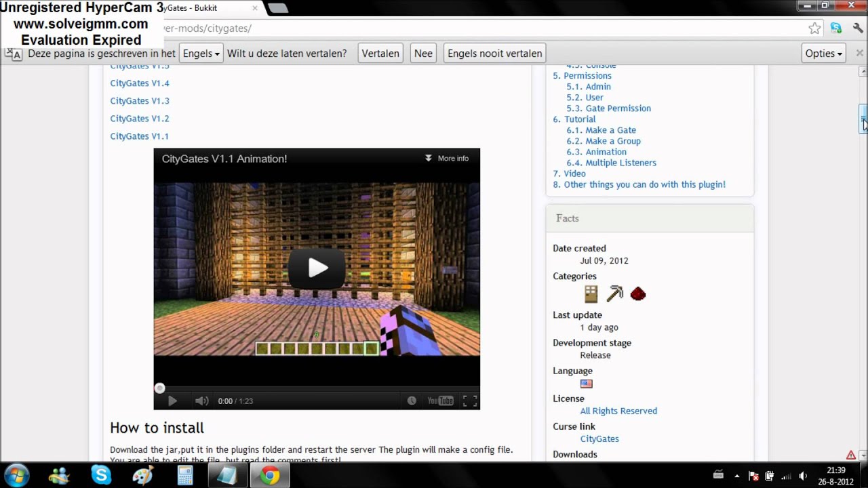Close the translate bar with the X
Image resolution: width=868 pixels, height=488 pixels.
pos(859,53)
